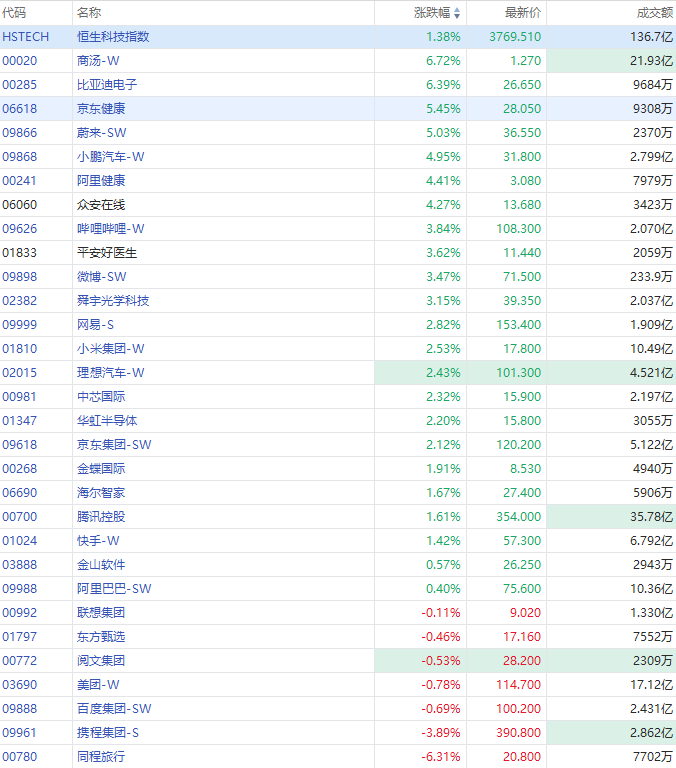This screenshot has height=768, width=676.
Task: Click stock code 09988
Action: (20, 589)
